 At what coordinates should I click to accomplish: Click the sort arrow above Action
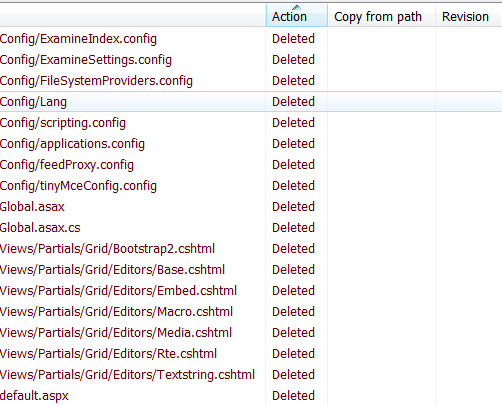(296, 7)
